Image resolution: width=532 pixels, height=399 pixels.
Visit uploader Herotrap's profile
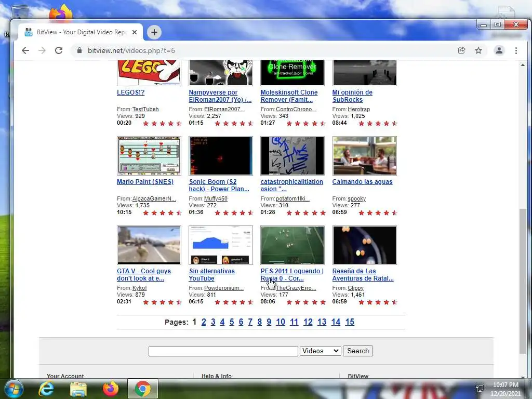pos(358,109)
